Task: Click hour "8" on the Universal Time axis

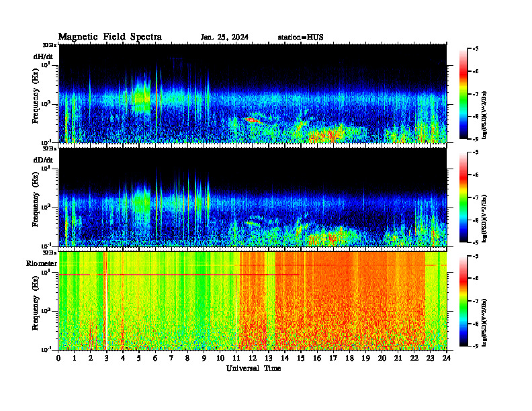Action: [187, 358]
